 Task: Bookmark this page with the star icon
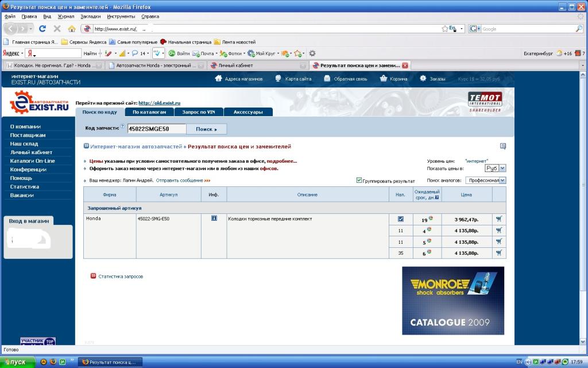point(445,29)
